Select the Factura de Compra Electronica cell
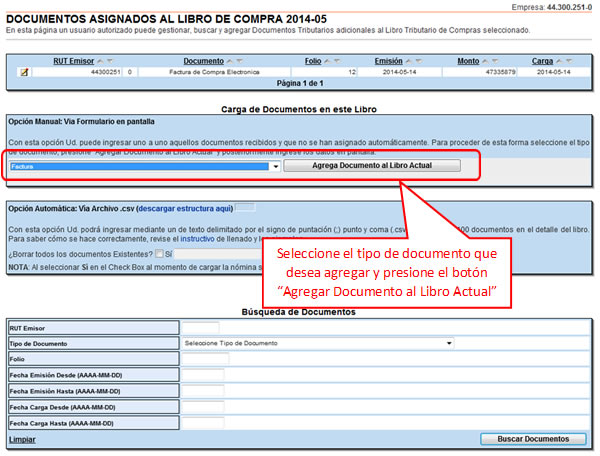Screen dimensions: 600x456 [214, 72]
